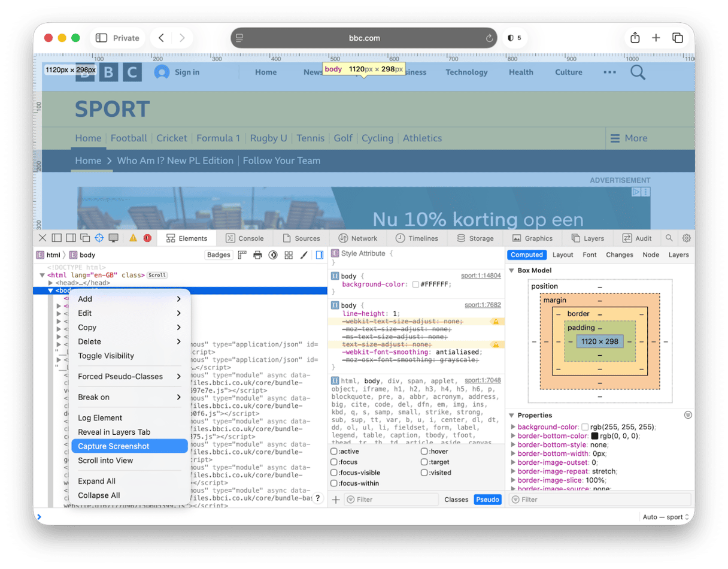Open the Forced Pseudo-Classes submenu
The height and width of the screenshot is (569, 728).
coord(129,376)
